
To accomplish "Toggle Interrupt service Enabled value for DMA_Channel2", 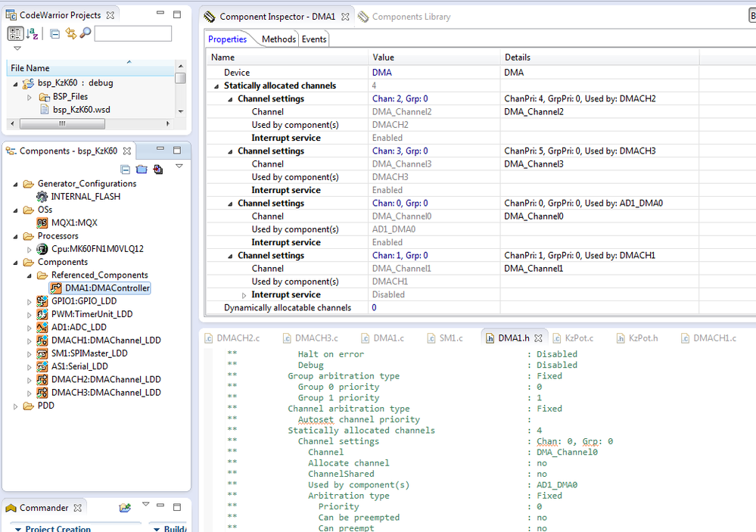I will [387, 138].
